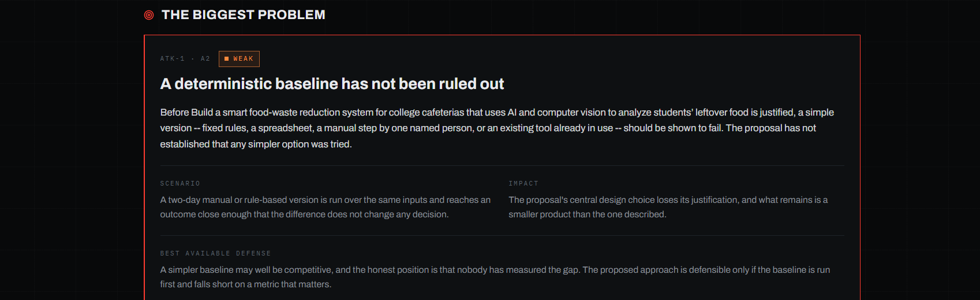
Task: Click paragraph starting 'Before Build a smart food-waste'
Action: (497, 128)
